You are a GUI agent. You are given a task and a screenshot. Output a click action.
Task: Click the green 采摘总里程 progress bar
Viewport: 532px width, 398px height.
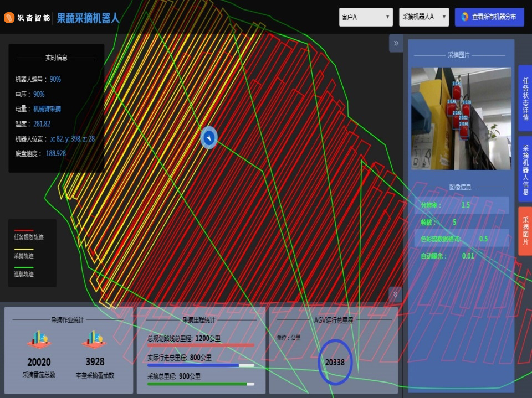pyautogui.click(x=200, y=384)
